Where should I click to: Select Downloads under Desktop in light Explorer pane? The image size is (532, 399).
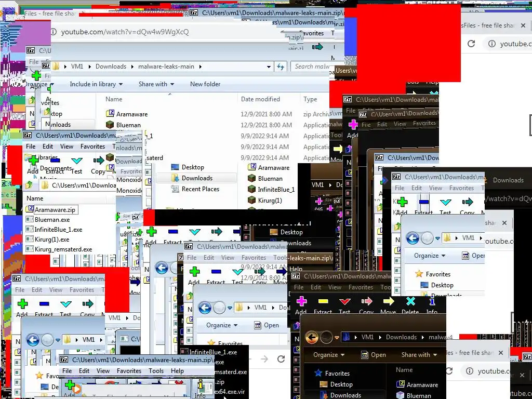(197, 178)
